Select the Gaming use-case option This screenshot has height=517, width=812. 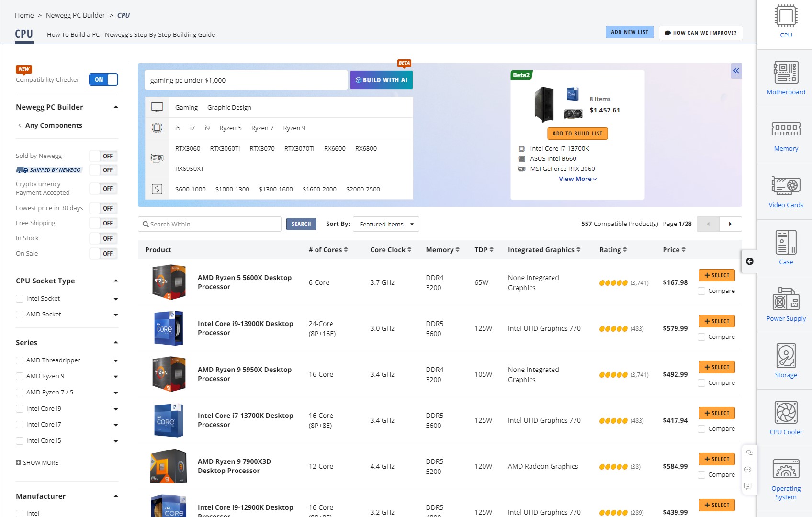pos(186,107)
